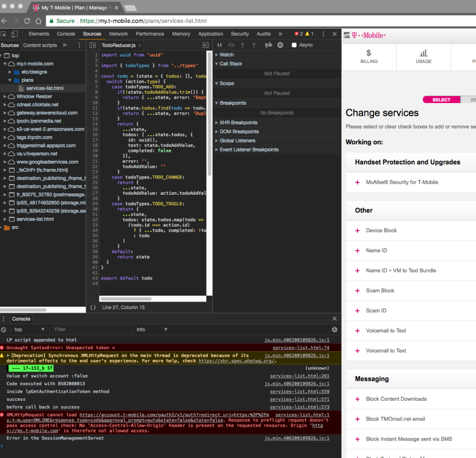Click the browser back arrow

(4, 21)
